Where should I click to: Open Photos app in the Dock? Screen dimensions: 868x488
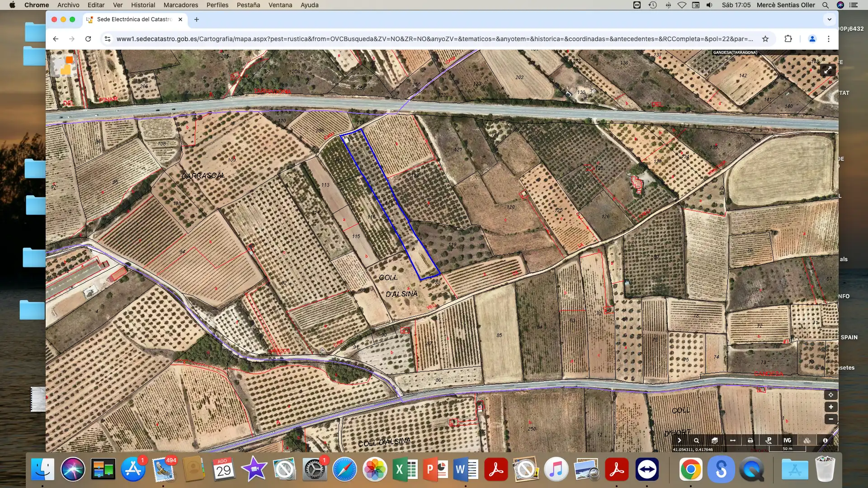tap(375, 469)
